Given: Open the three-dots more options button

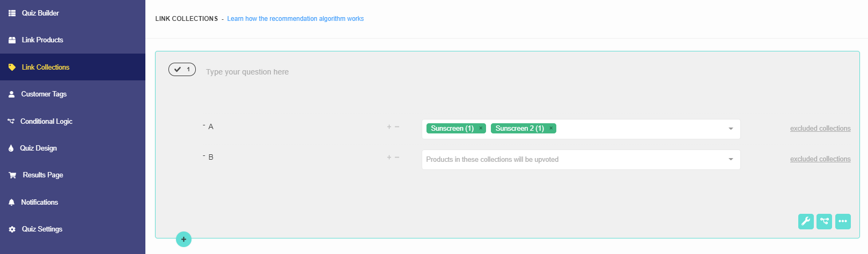Looking at the screenshot, I should coord(843,221).
